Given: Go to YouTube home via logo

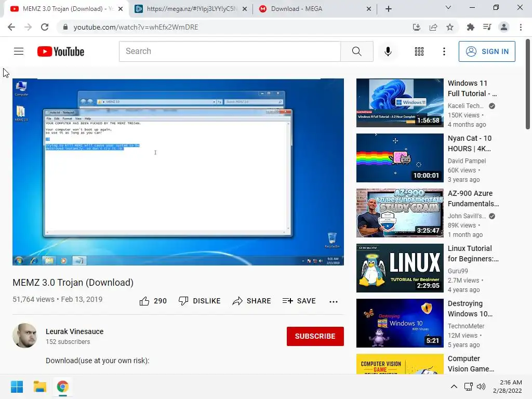Looking at the screenshot, I should pos(61,51).
